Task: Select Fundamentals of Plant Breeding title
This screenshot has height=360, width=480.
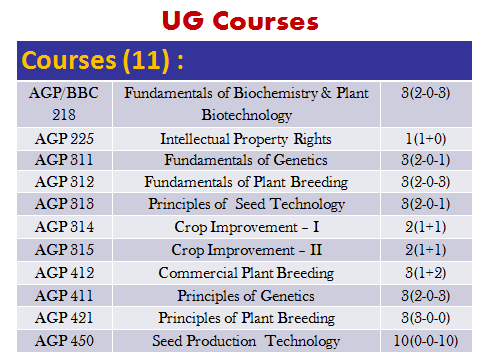Action: tap(246, 182)
